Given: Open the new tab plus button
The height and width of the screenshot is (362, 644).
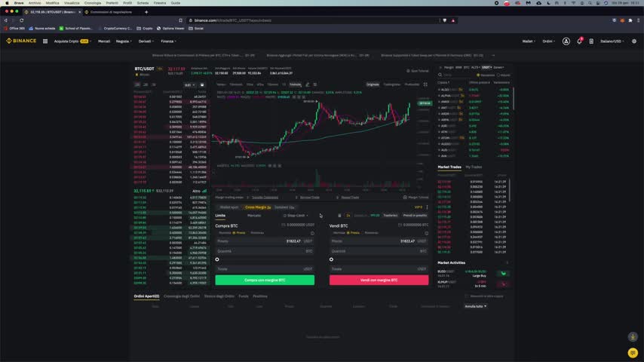Looking at the screenshot, I should pos(146,12).
